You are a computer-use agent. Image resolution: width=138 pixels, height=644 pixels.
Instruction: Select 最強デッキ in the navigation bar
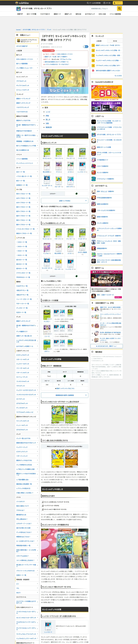[68, 14]
